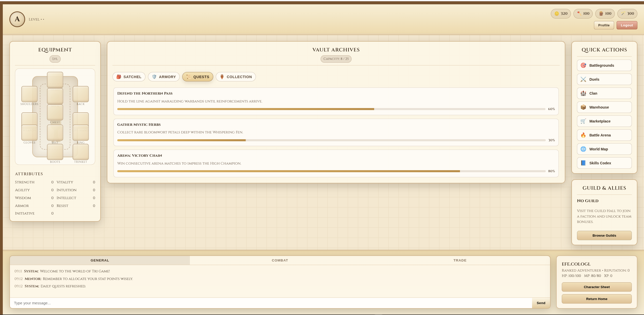Viewport: 644px width, 315px height.
Task: Click the Defend the Northern Pass progress bar
Action: point(331,109)
